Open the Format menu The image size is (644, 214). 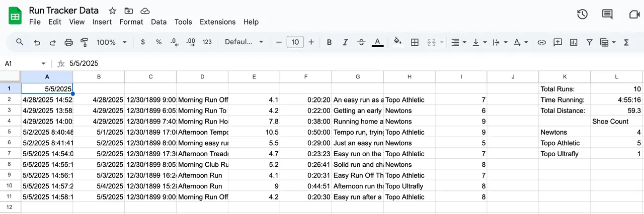click(131, 22)
